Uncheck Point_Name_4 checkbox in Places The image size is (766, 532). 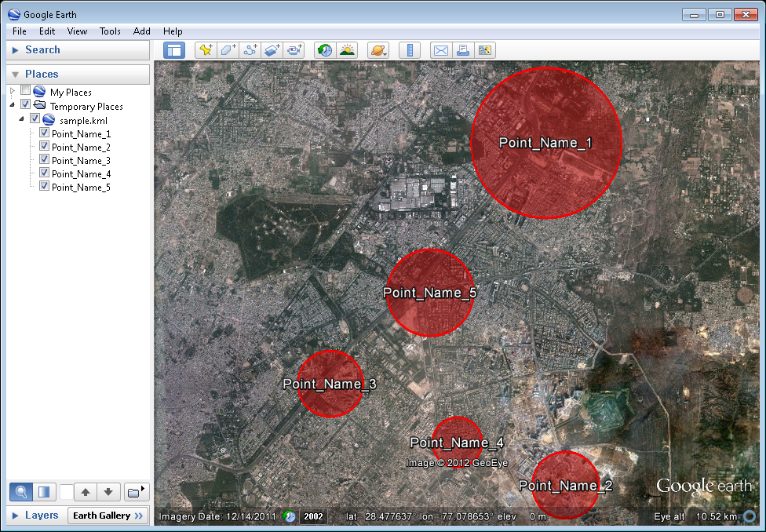point(44,173)
